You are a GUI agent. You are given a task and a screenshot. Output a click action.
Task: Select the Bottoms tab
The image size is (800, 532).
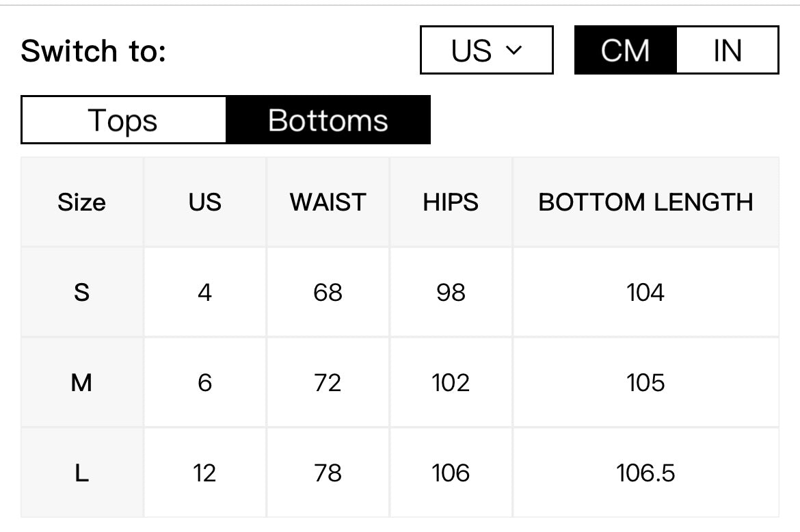(328, 120)
